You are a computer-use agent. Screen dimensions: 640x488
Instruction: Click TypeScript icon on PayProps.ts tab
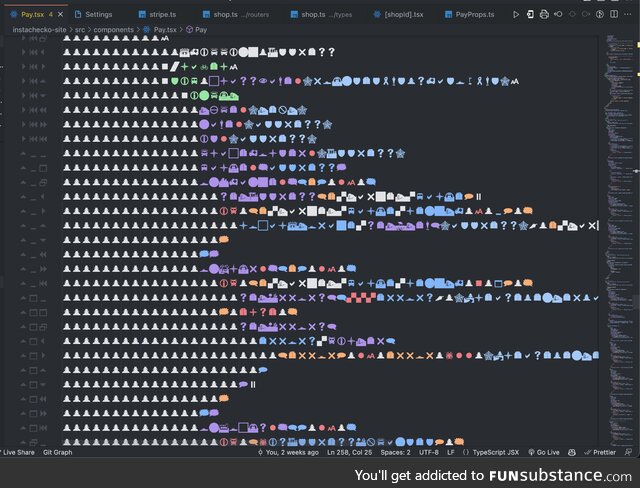click(x=448, y=15)
